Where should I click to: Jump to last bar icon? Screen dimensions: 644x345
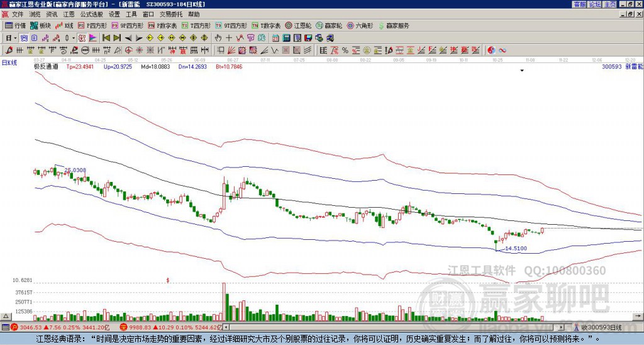117,38
